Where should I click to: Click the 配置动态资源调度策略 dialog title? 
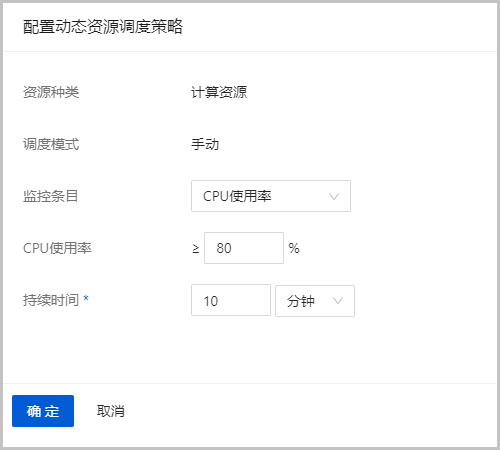point(103,27)
